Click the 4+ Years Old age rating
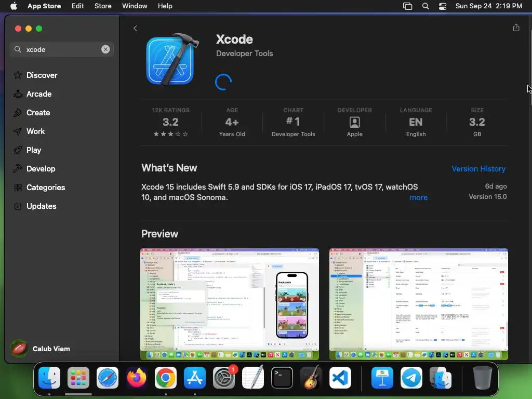The image size is (532, 399). [x=232, y=122]
